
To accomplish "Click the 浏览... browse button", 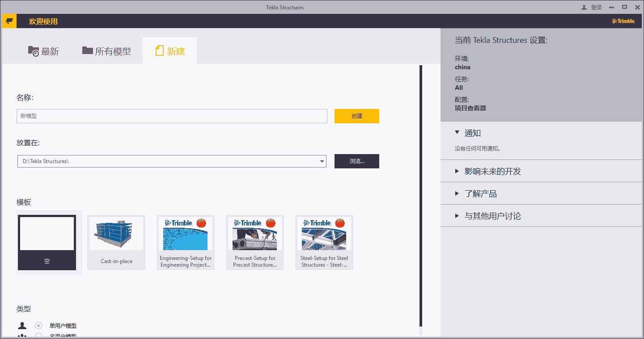I will click(x=357, y=161).
